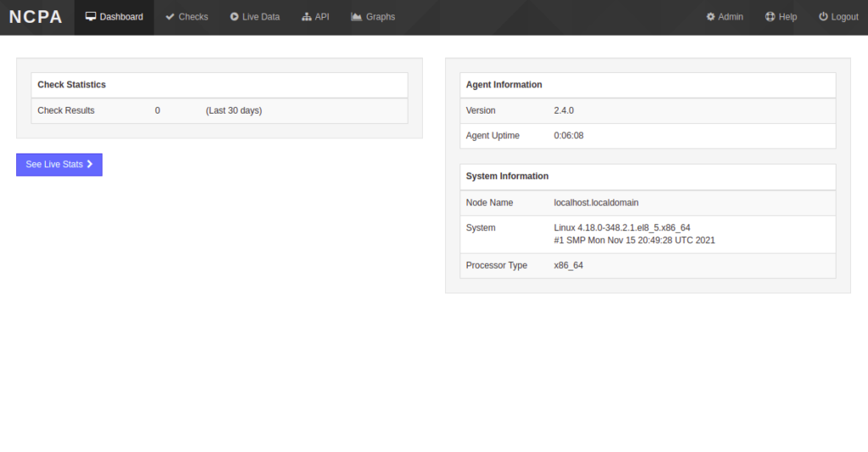Open the Checks page from the navbar text
868x452 pixels.
[x=193, y=17]
